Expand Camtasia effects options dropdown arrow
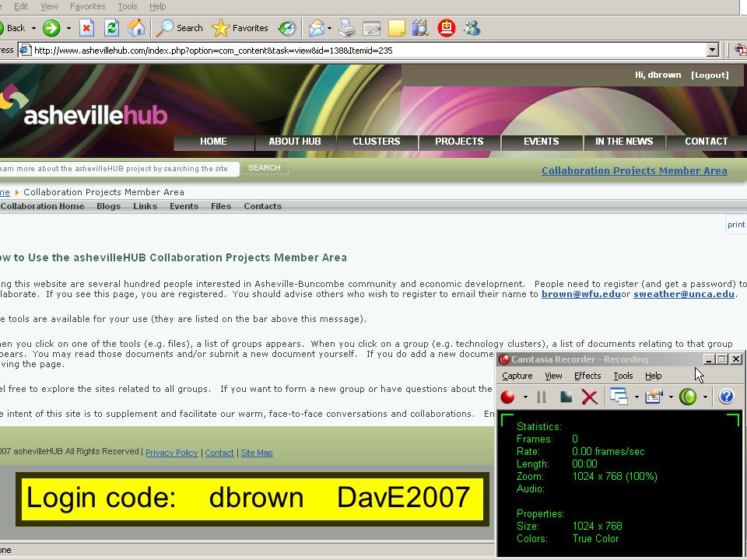The width and height of the screenshot is (747, 560). [x=672, y=397]
